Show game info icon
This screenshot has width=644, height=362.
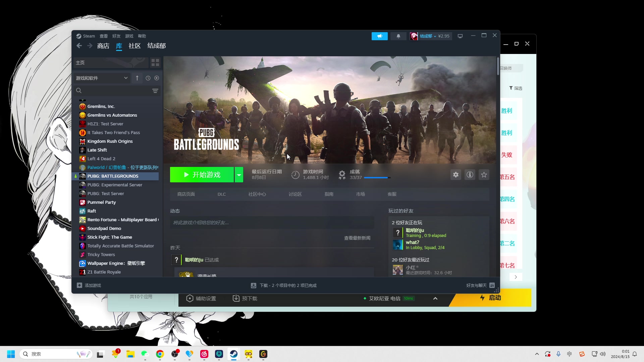470,175
